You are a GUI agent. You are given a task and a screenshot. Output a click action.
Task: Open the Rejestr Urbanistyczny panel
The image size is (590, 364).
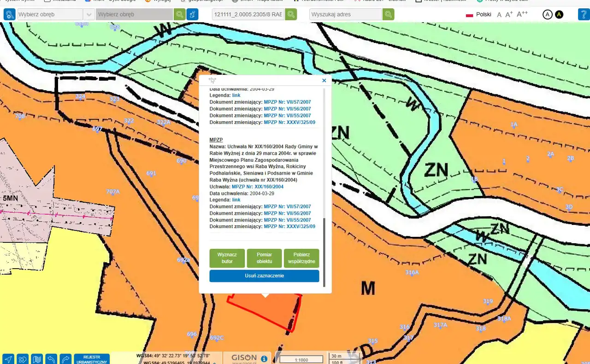pyautogui.click(x=92, y=359)
